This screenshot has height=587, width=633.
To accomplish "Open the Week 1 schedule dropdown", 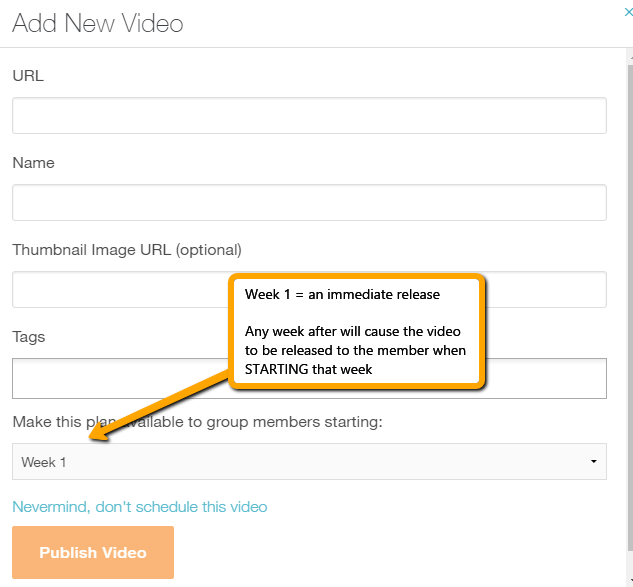I will coord(309,461).
